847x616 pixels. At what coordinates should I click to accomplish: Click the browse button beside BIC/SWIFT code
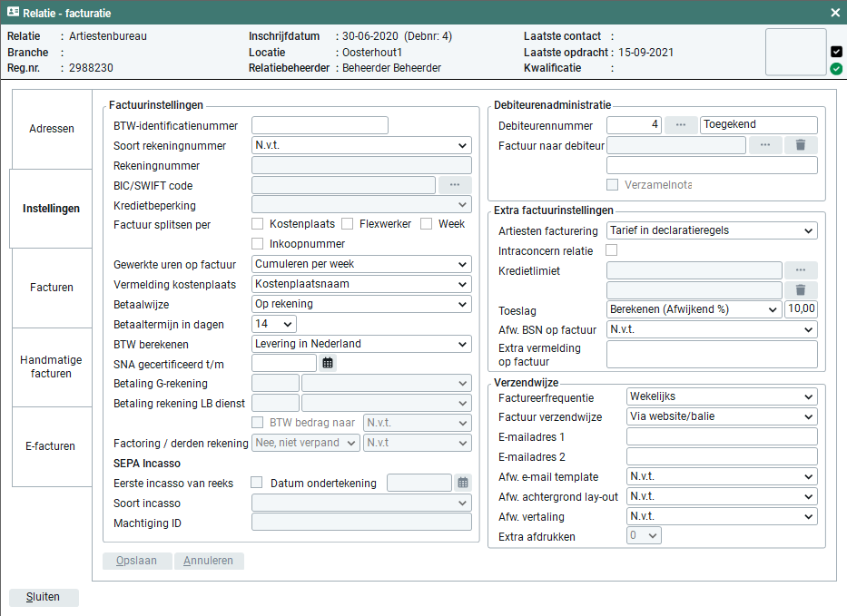pyautogui.click(x=455, y=185)
